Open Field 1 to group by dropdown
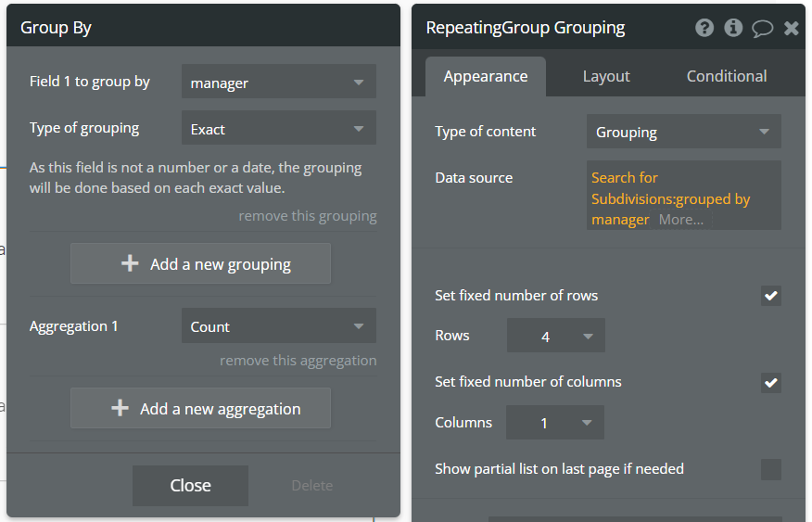Screen dimensions: 812x522 (x=278, y=83)
